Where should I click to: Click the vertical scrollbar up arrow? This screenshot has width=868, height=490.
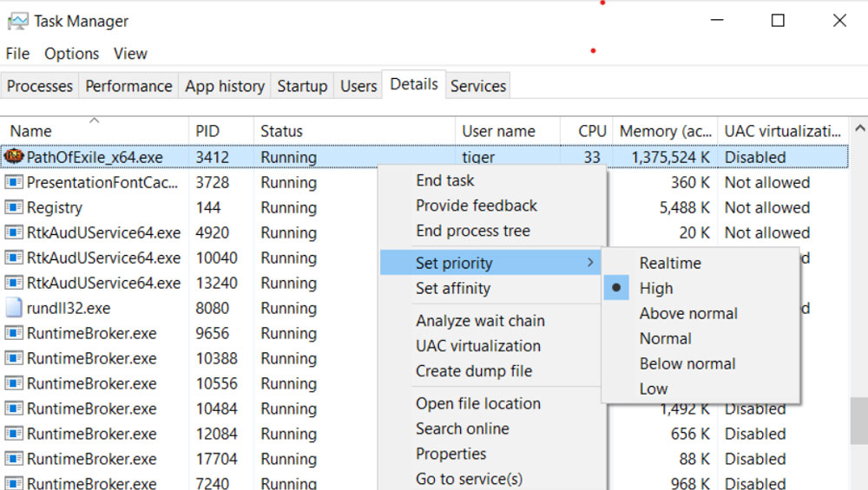point(859,128)
